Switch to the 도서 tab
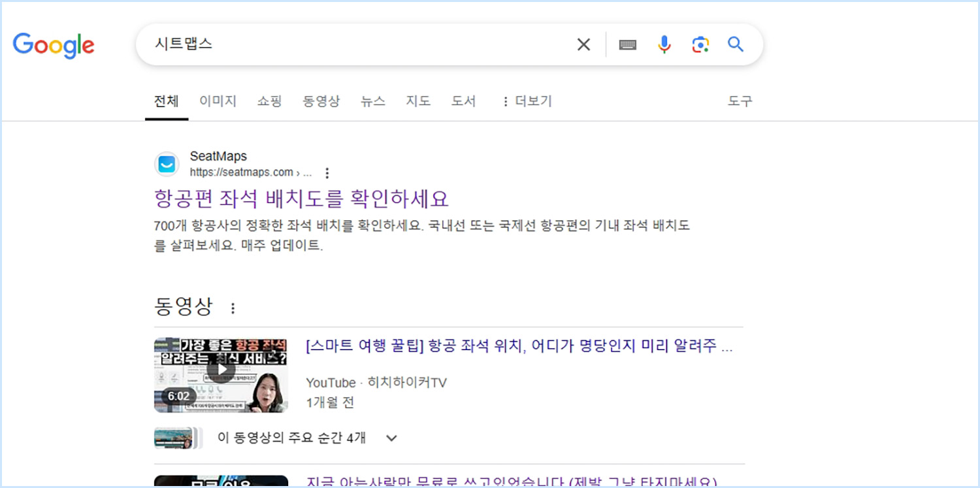The width and height of the screenshot is (980, 488). 463,101
